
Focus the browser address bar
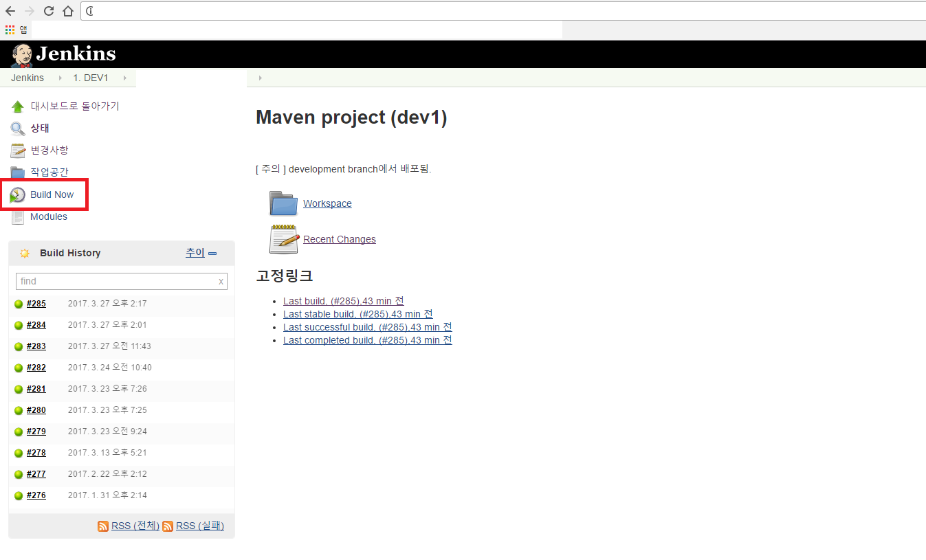(x=503, y=11)
